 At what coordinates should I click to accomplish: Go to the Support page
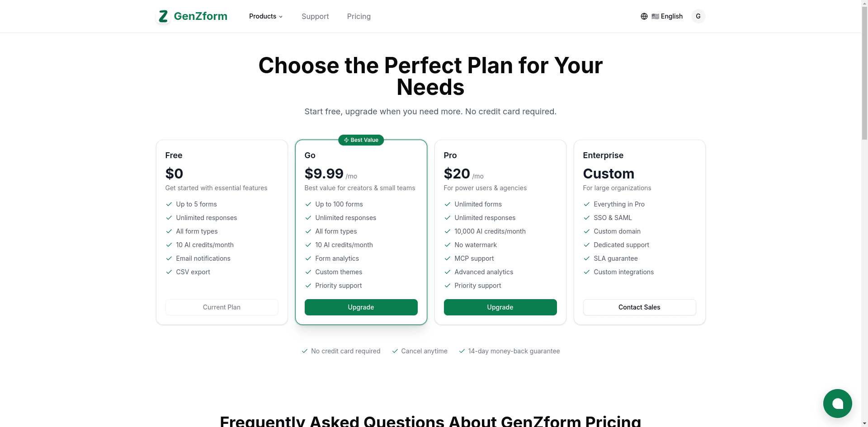tap(315, 16)
